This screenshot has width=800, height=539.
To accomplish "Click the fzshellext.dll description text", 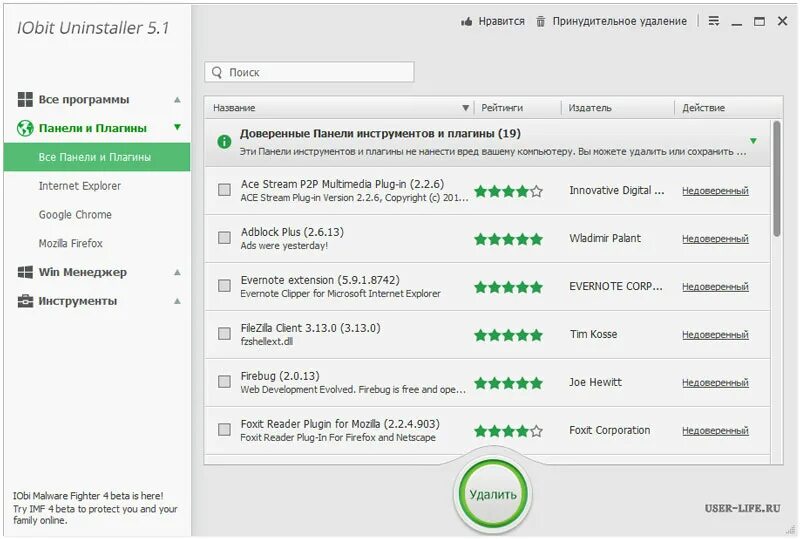I will pyautogui.click(x=266, y=341).
